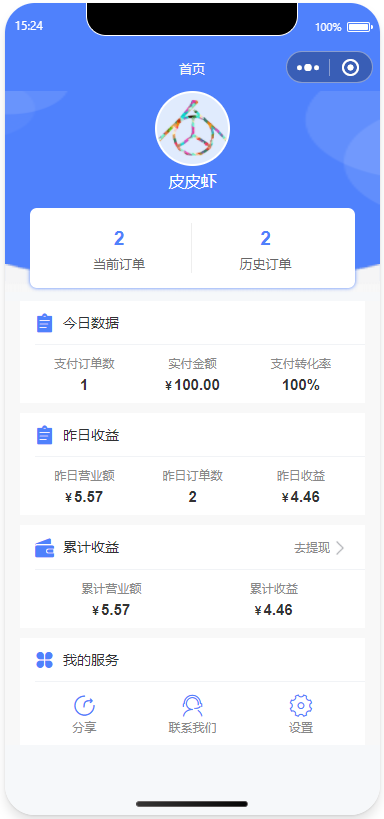The height and width of the screenshot is (819, 384).
Task: Click the 分享 share icon
Action: tap(84, 705)
